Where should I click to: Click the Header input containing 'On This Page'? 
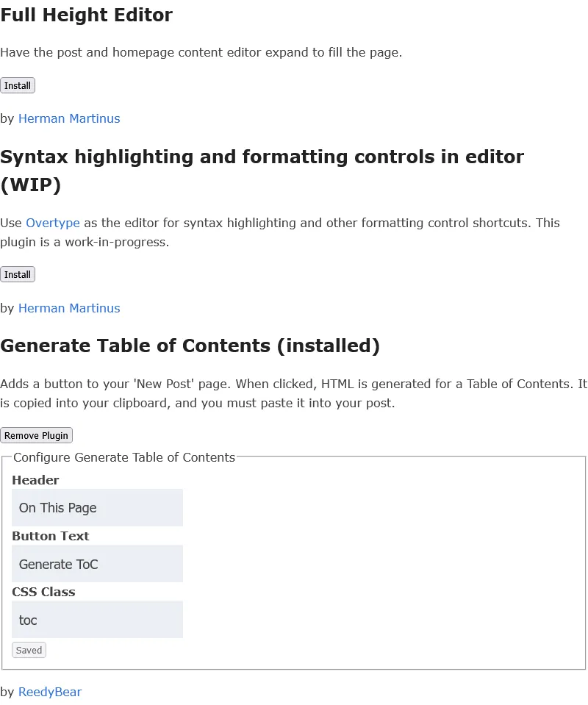pyautogui.click(x=97, y=507)
